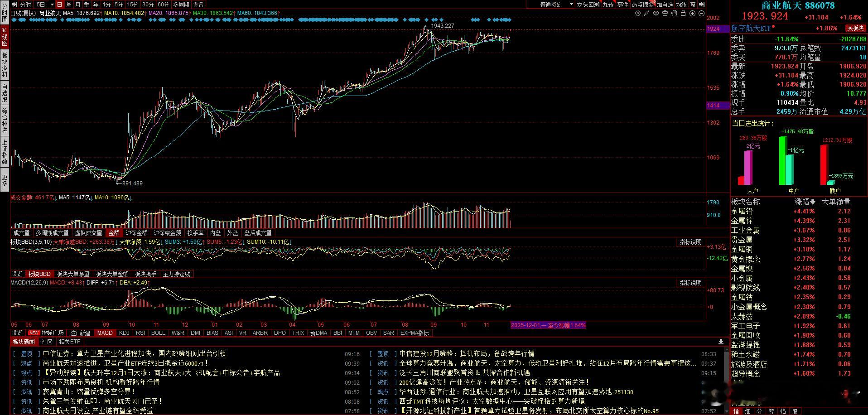The image size is (868, 415).
Task: Switch indicator to KDJ
Action: click(124, 333)
